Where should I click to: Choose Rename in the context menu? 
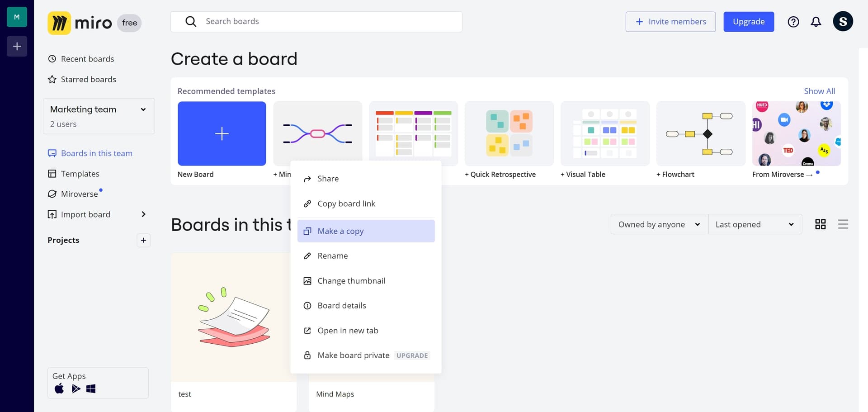[x=366, y=256]
